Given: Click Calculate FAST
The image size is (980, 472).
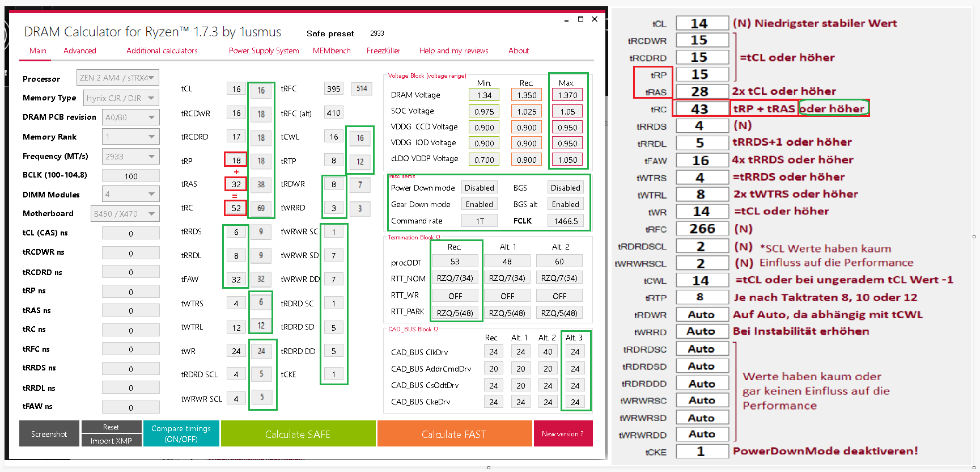Looking at the screenshot, I should coord(454,434).
